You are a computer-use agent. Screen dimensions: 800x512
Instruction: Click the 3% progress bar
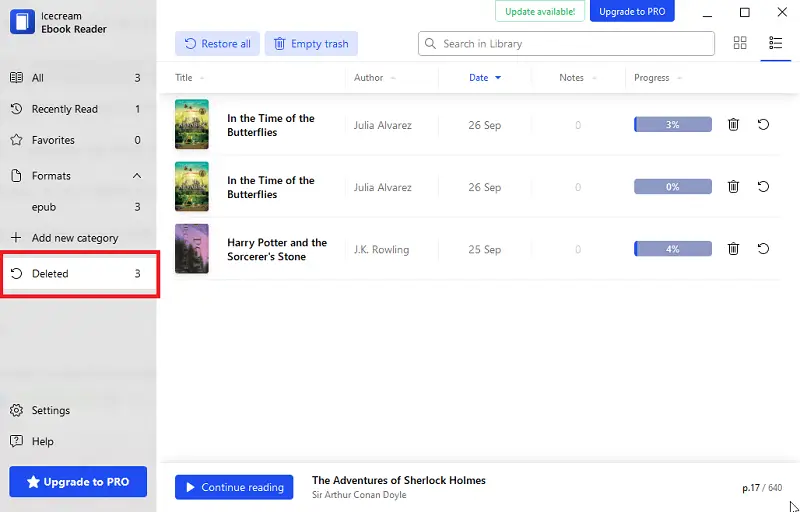point(673,124)
